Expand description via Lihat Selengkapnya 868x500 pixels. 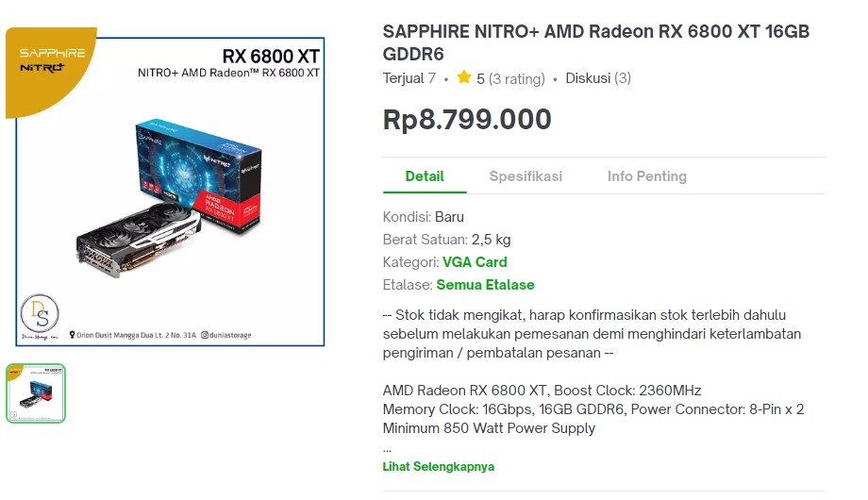point(439,467)
